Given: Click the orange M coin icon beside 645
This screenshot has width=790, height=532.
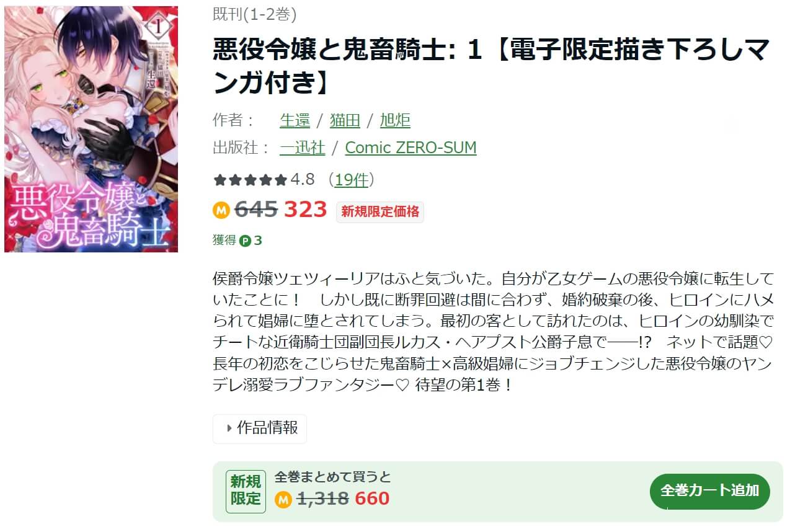Looking at the screenshot, I should [x=221, y=210].
